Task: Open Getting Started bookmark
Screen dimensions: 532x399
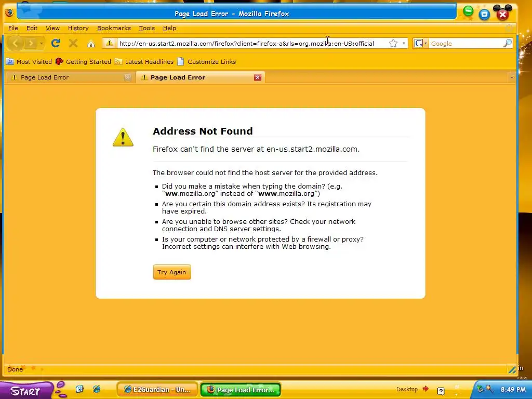Action: point(83,62)
